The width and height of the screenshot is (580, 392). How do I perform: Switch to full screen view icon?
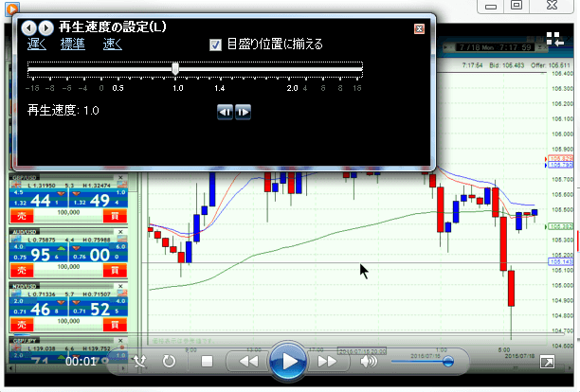point(548,362)
